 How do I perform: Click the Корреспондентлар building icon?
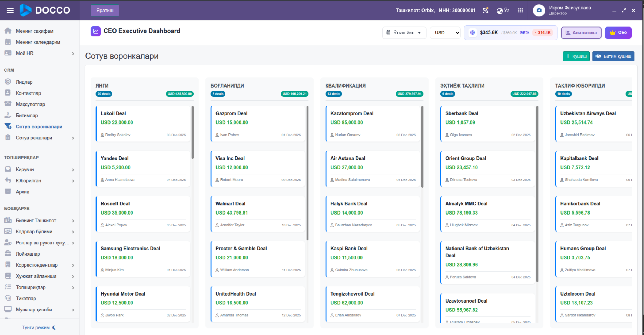(8, 265)
